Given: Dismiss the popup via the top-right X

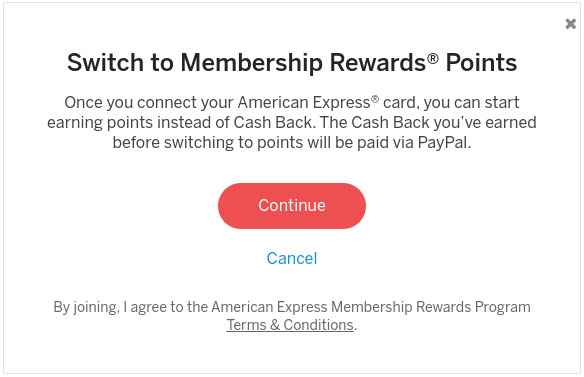Looking at the screenshot, I should click(x=570, y=24).
